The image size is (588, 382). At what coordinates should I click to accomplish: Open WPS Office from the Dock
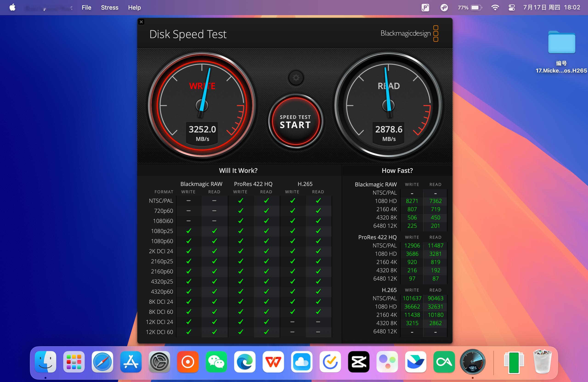point(273,362)
